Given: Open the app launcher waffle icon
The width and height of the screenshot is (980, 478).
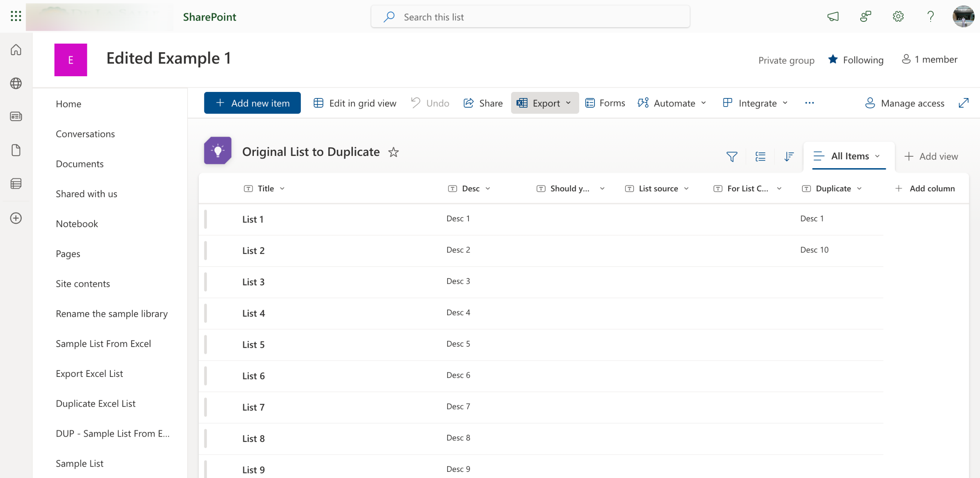Looking at the screenshot, I should 16,16.
